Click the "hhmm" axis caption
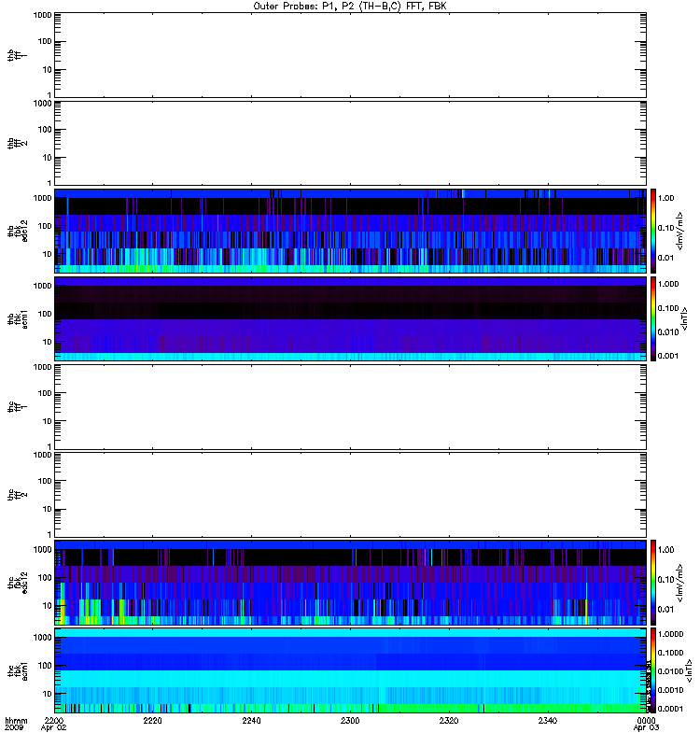This screenshot has width=700, height=747. [x=16, y=720]
